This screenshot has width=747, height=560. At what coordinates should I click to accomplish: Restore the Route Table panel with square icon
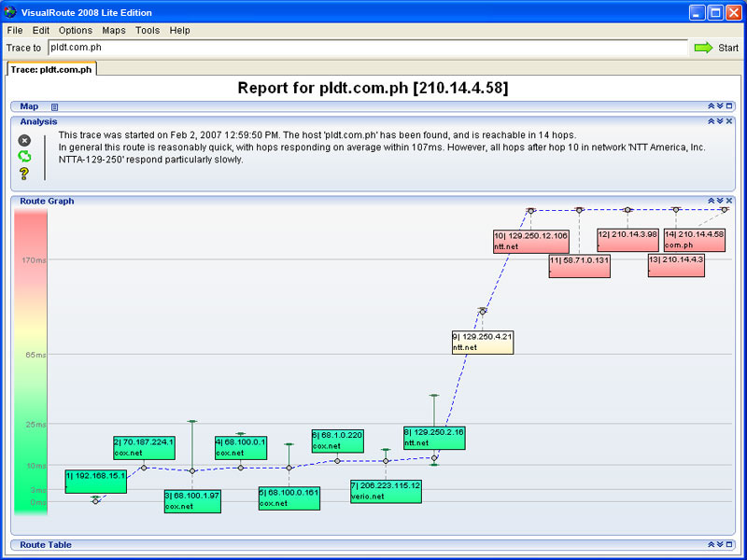coord(729,544)
